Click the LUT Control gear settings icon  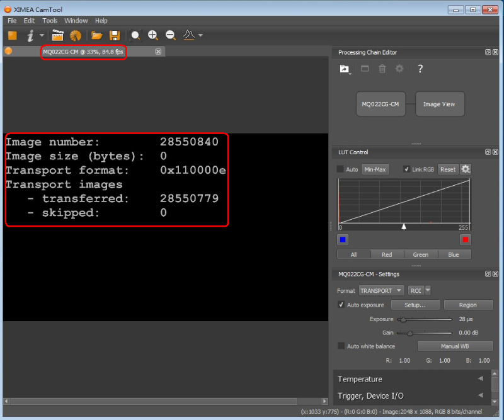click(x=466, y=169)
